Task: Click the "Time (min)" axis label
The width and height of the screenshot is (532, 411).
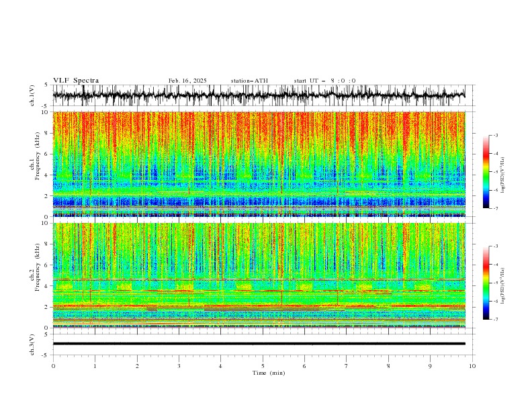Action: click(269, 373)
